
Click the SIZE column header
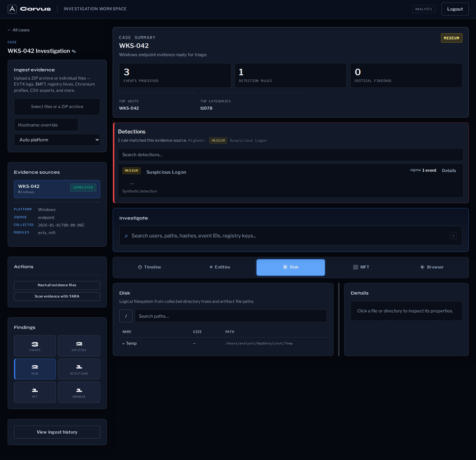(x=197, y=332)
